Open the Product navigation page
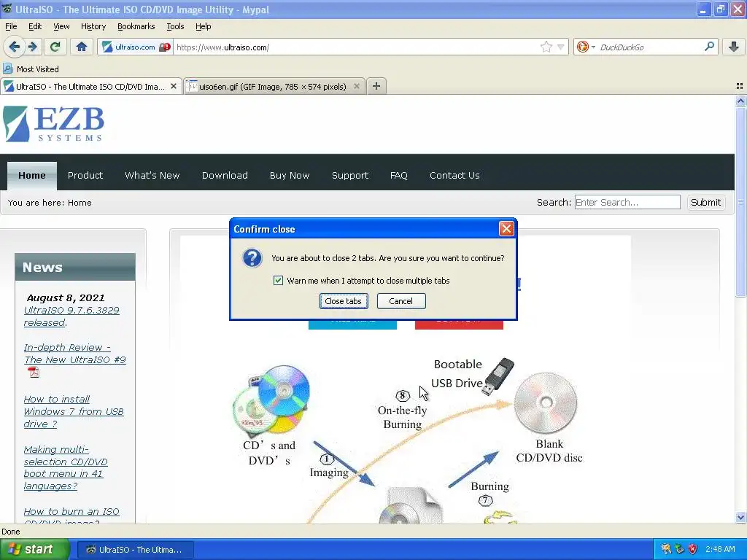Image resolution: width=747 pixels, height=560 pixels. tap(85, 175)
